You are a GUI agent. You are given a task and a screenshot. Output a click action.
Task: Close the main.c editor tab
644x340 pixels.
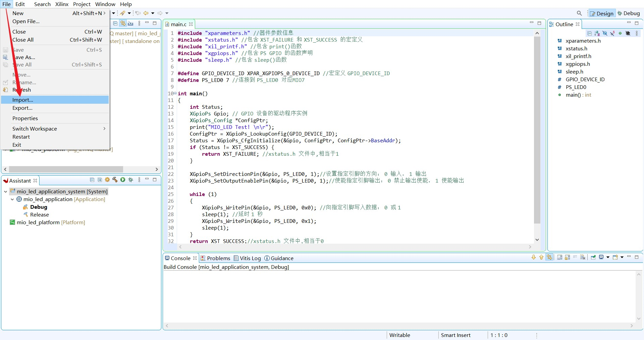[x=191, y=24]
